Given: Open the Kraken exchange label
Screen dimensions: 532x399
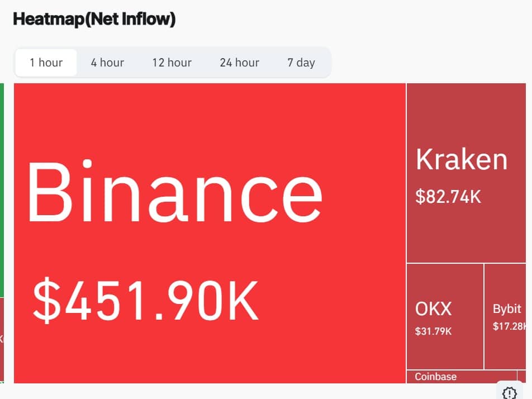Looking at the screenshot, I should coord(462,160).
